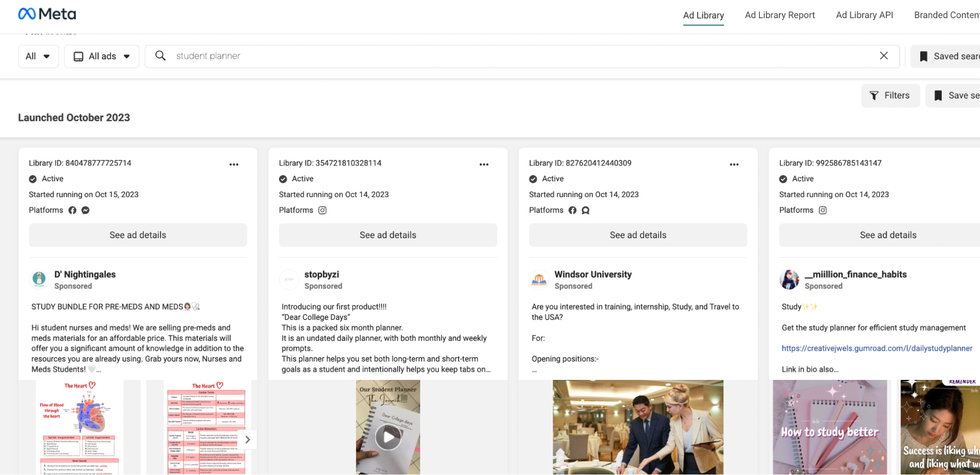Open the All ads category dropdown

[x=101, y=56]
